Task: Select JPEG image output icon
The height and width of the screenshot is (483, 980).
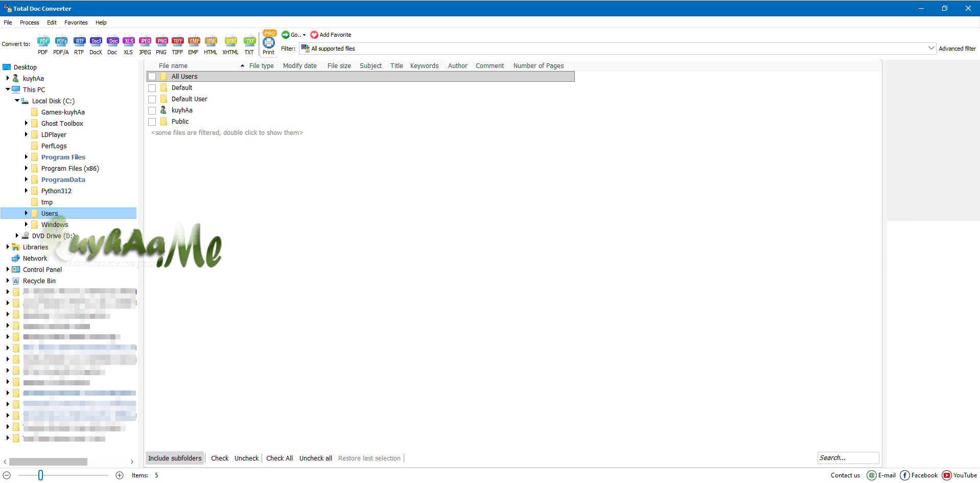Action: tap(145, 44)
